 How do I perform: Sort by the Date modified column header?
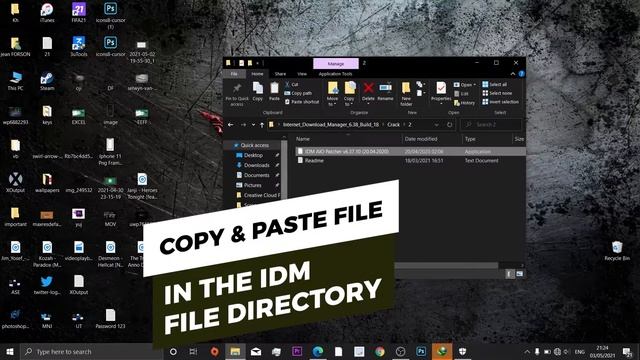click(421, 139)
